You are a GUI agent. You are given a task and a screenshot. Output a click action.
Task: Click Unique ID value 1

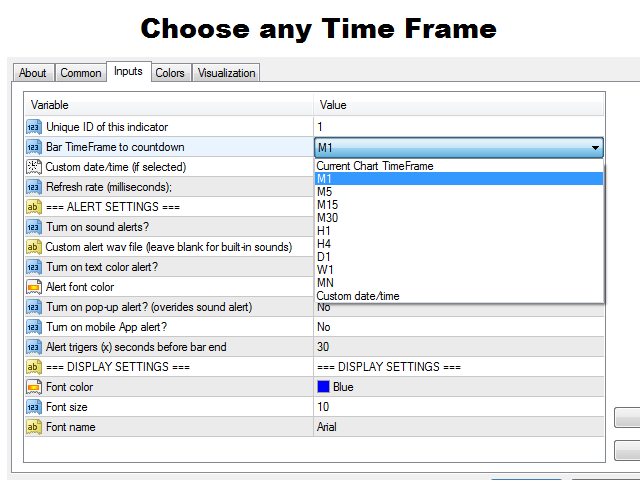click(x=320, y=127)
